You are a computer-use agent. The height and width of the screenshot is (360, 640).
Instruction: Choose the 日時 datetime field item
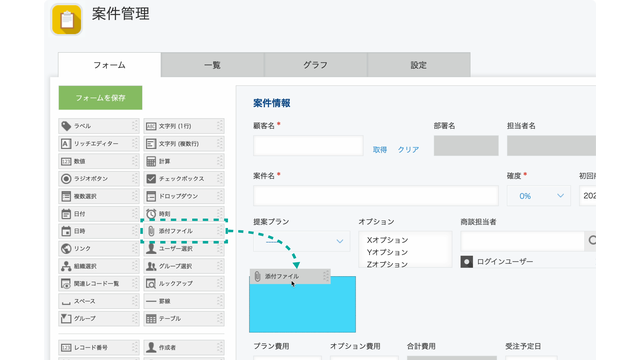tap(99, 231)
